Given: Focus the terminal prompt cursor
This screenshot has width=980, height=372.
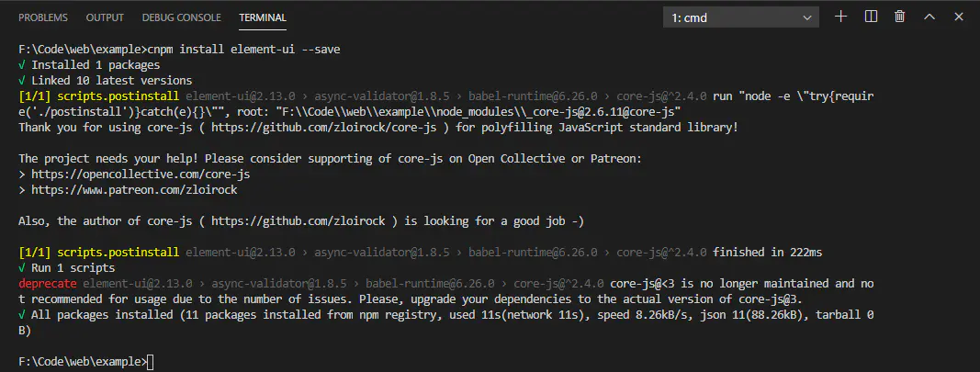Looking at the screenshot, I should click(x=151, y=362).
